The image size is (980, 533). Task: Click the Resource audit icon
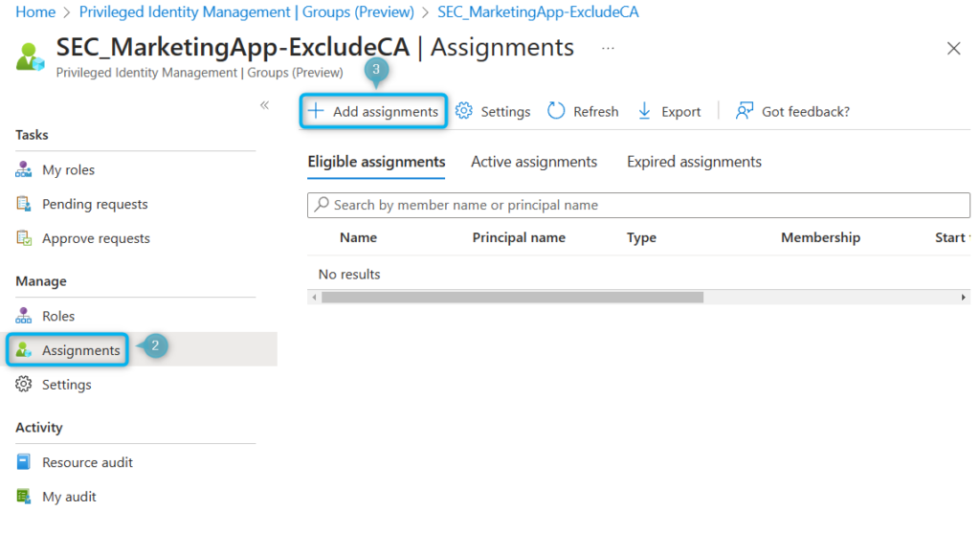(x=24, y=462)
